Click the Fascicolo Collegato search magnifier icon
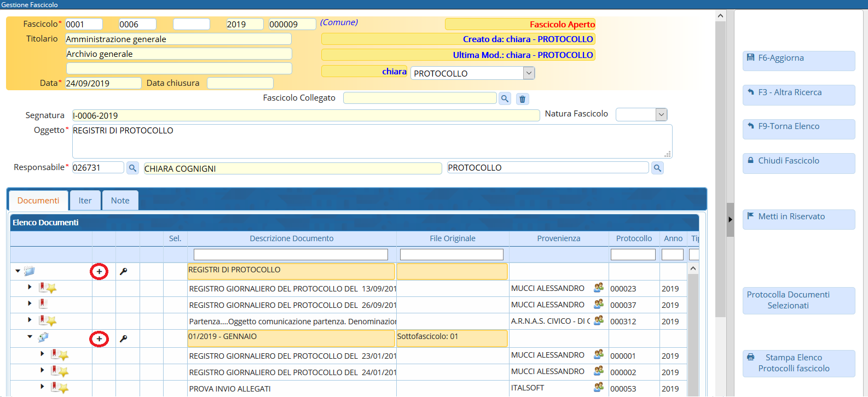 pos(505,98)
